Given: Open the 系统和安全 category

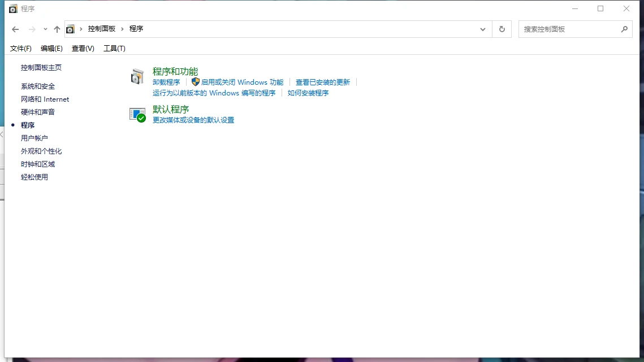Looking at the screenshot, I should [x=38, y=86].
